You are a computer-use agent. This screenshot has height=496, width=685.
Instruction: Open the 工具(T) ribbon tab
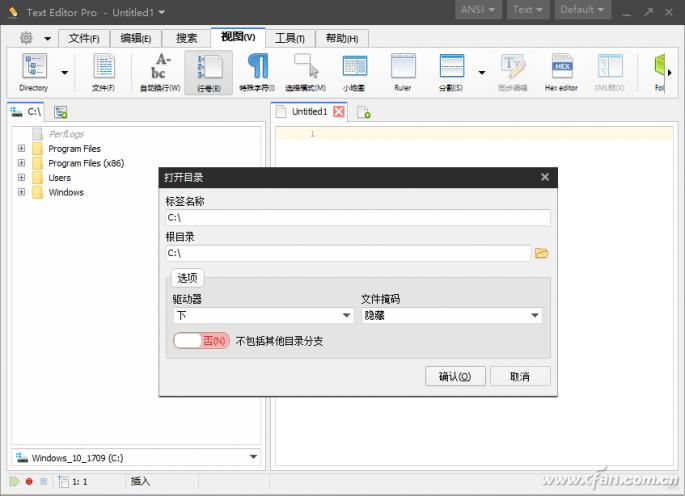click(x=290, y=39)
